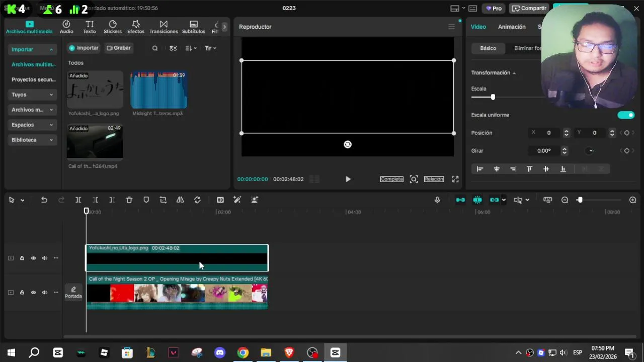Click the HD quality enhance icon
The height and width of the screenshot is (362, 644).
220,200
